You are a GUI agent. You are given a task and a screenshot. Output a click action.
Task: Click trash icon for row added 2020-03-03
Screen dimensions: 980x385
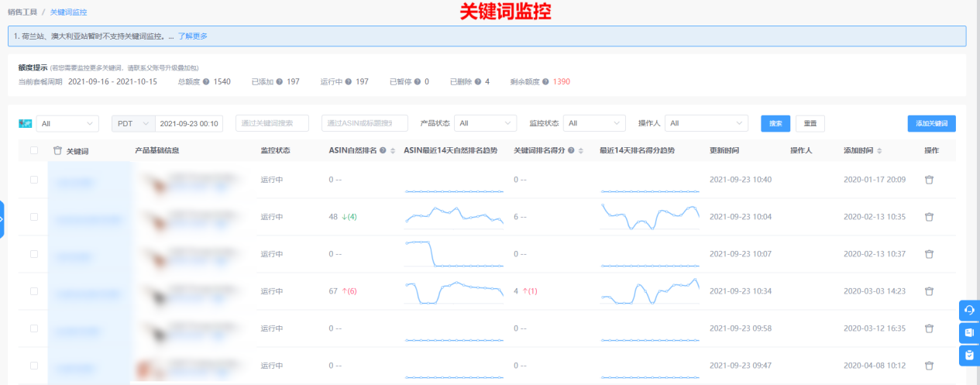pos(929,291)
